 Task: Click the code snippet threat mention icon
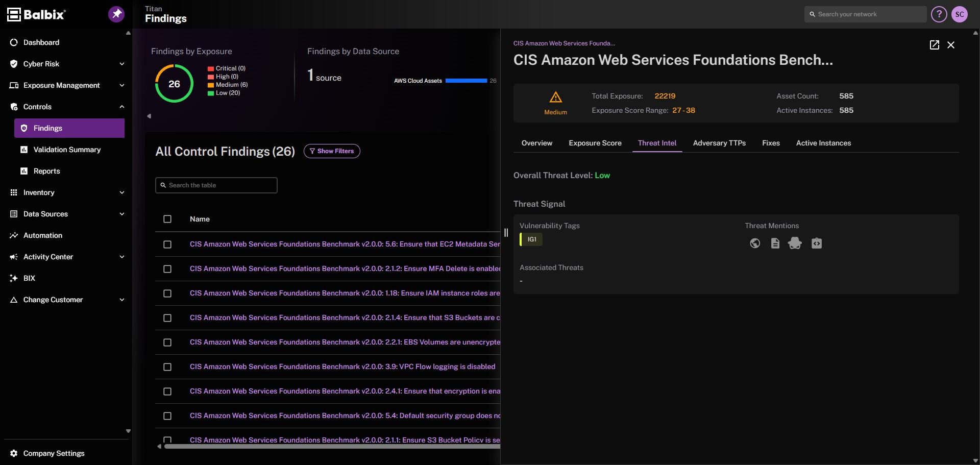817,243
